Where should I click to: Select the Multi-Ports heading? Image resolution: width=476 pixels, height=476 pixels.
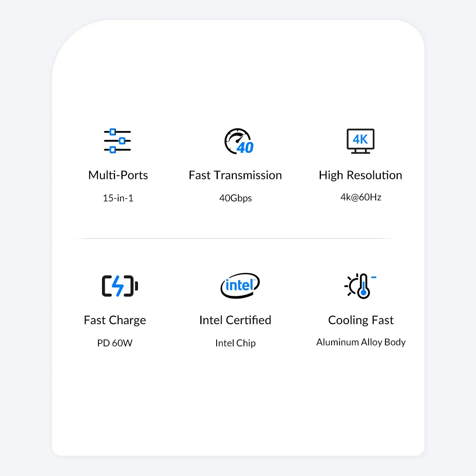pos(118,175)
